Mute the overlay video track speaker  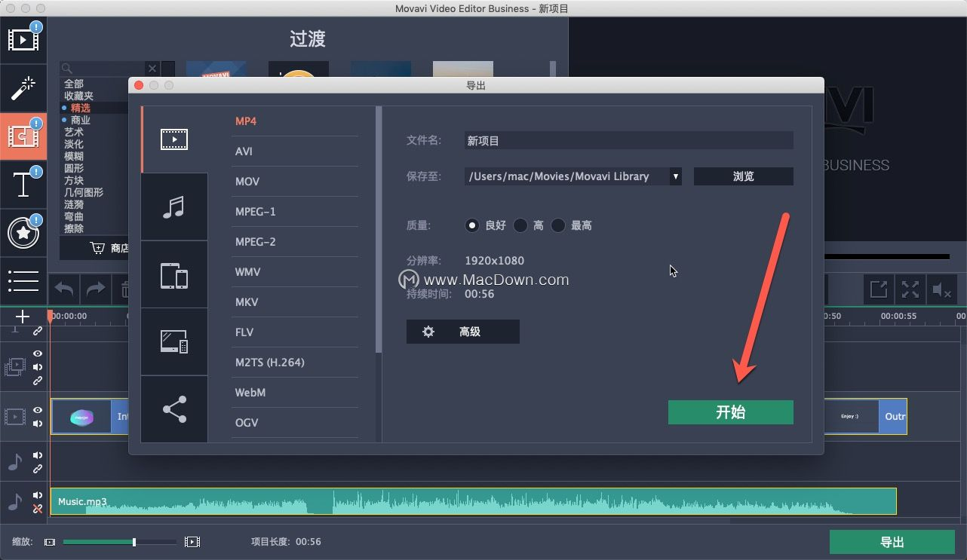tap(38, 367)
